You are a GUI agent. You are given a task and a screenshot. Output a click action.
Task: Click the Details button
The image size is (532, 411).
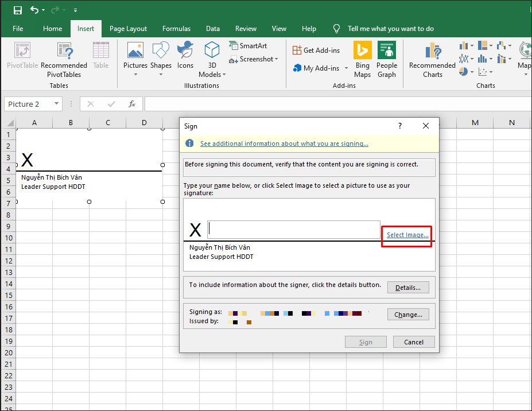[408, 288]
